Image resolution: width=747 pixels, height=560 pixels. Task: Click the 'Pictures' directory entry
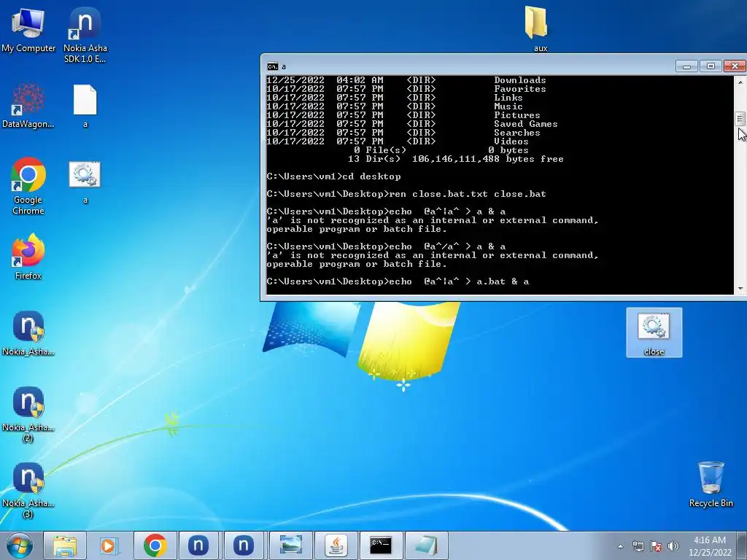pyautogui.click(x=517, y=115)
